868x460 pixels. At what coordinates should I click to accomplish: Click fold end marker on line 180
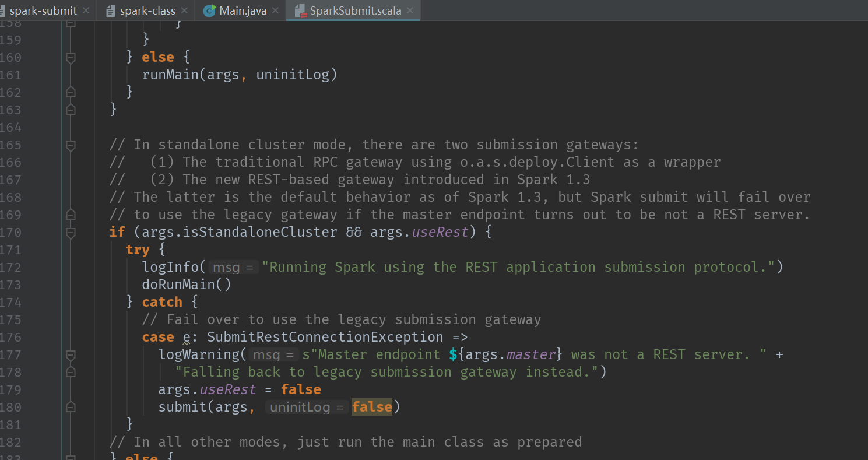tap(71, 407)
